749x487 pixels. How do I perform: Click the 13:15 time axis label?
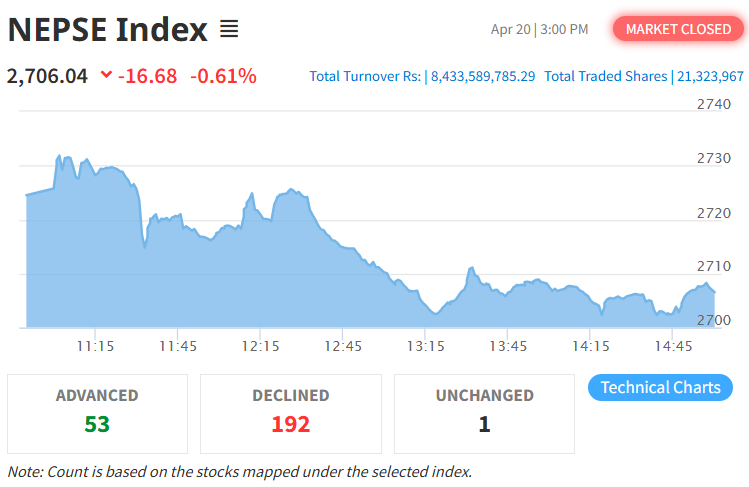pyautogui.click(x=425, y=346)
